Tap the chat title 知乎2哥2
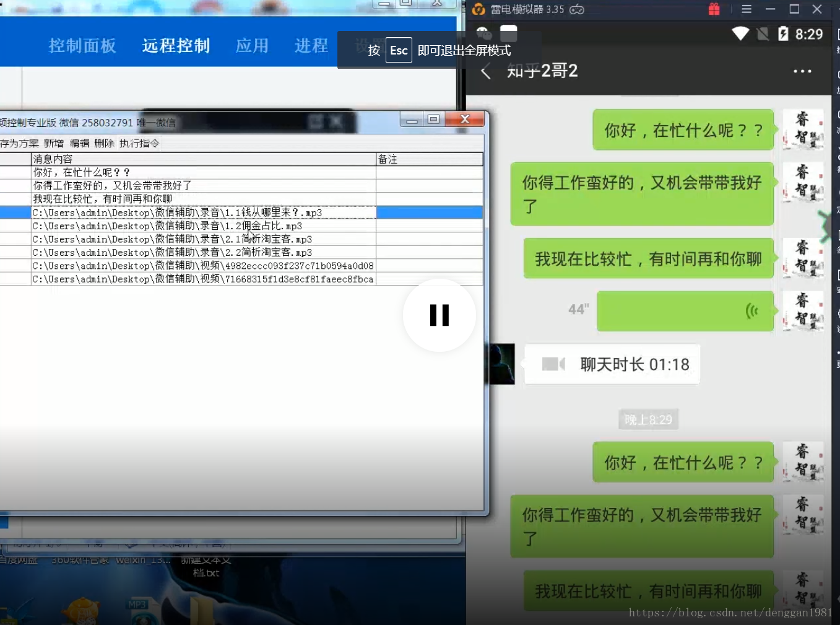 pos(542,71)
